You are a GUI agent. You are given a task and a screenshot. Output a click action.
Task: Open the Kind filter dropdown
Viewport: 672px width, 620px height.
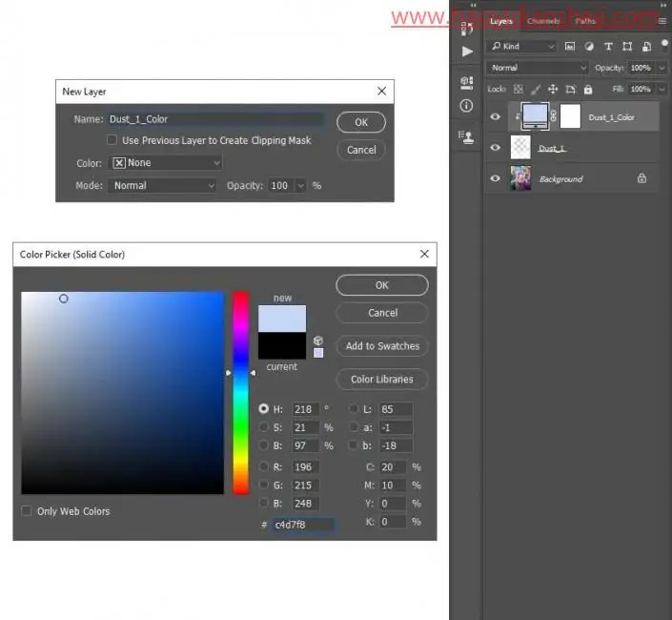[521, 47]
